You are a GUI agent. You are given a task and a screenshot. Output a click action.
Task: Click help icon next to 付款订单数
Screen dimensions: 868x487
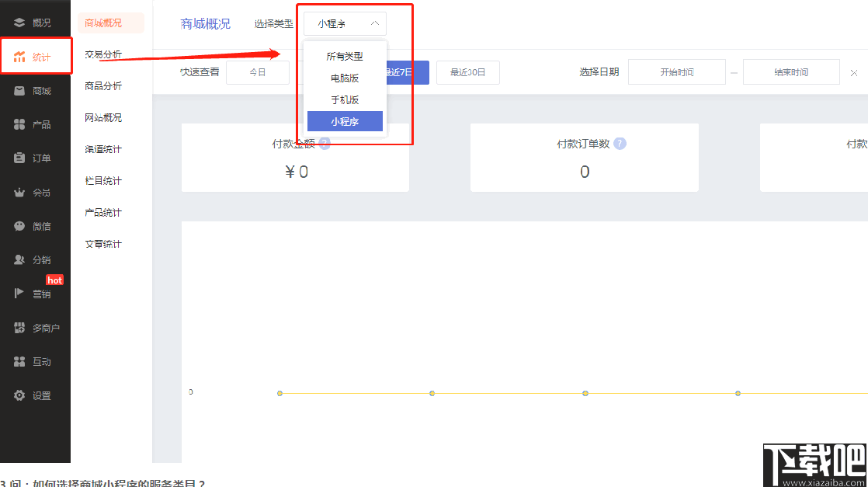620,144
